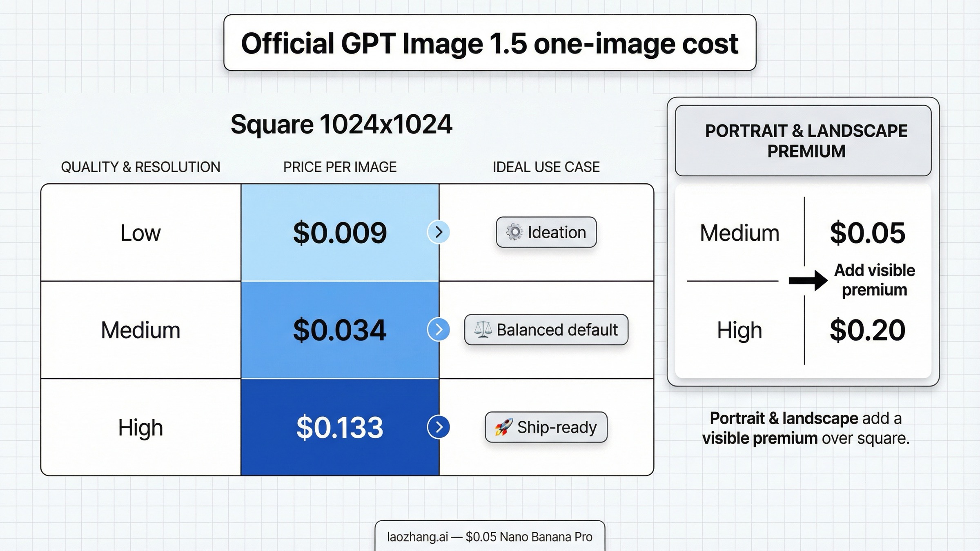Click the $0.20 High premium price
Screen dimensions: 980x551
[866, 330]
